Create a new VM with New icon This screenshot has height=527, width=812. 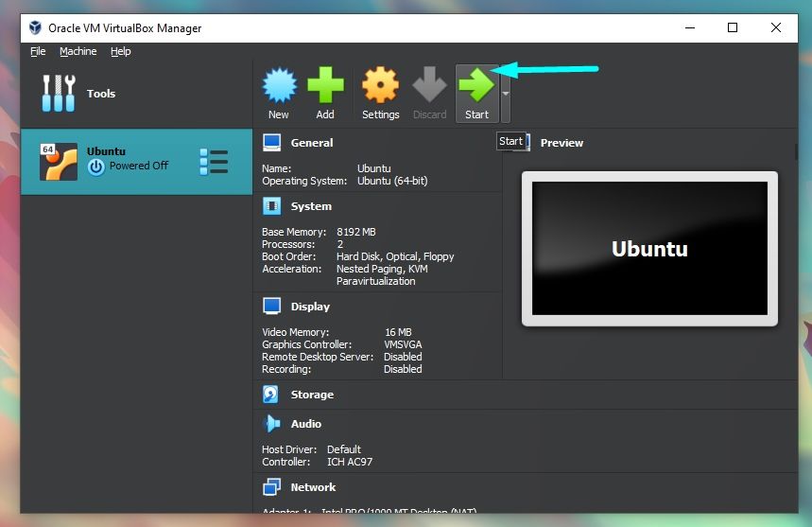coord(279,85)
